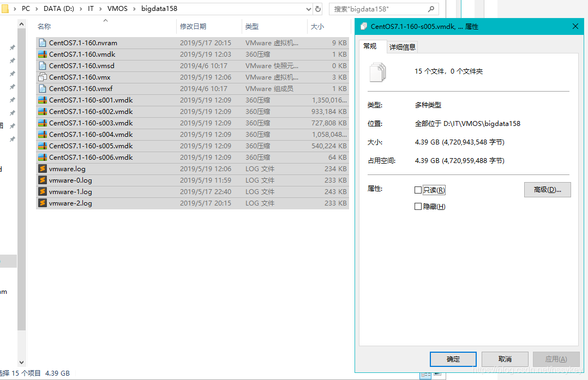Click the CentOS7.1-160.nvram file icon
Image resolution: width=588 pixels, height=380 pixels.
coord(43,43)
